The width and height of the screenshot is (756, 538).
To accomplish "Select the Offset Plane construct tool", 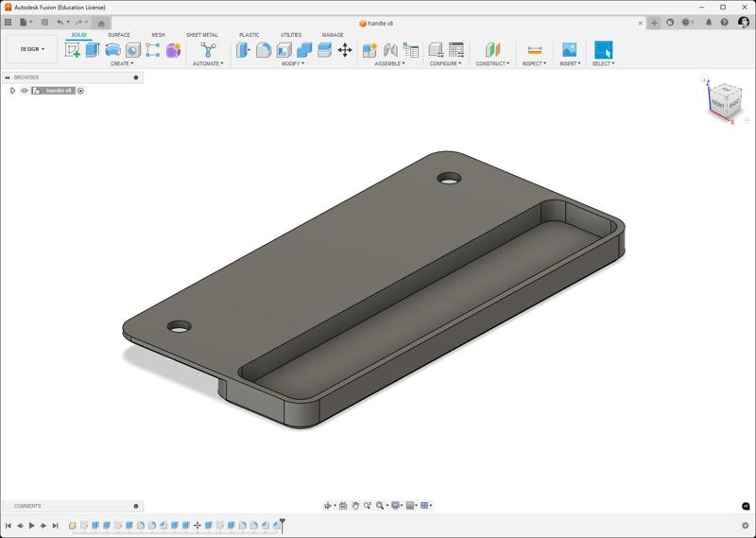I will (x=492, y=50).
